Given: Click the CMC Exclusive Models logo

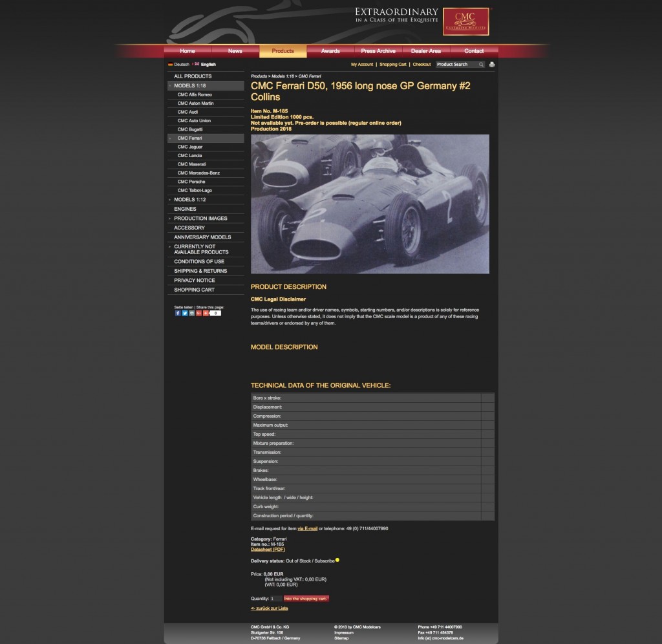Looking at the screenshot, I should point(465,21).
